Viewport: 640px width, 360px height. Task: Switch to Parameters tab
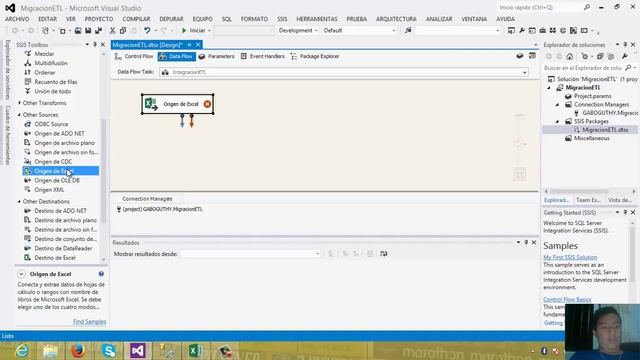click(x=216, y=56)
